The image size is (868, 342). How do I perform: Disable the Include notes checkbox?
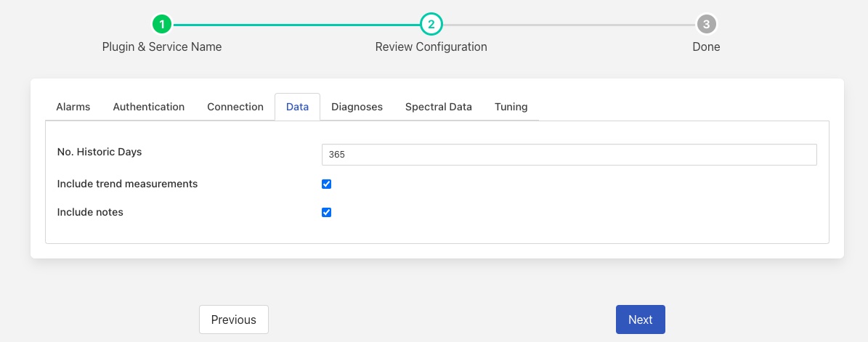(327, 213)
